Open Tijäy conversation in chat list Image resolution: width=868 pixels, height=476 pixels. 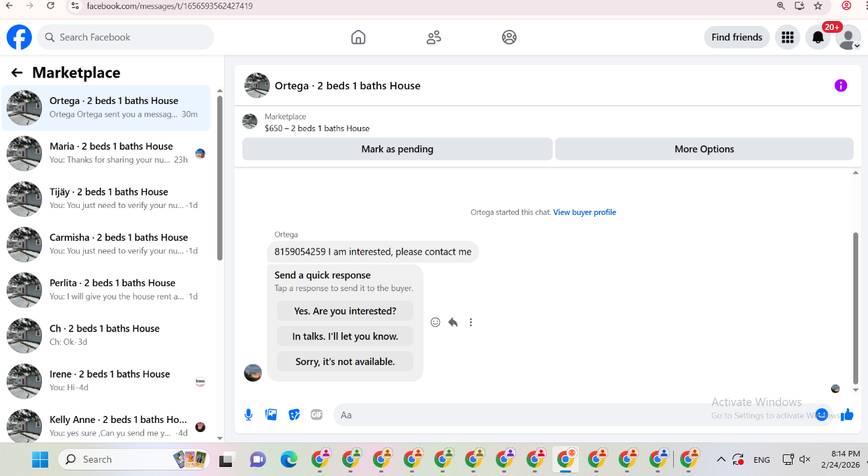pyautogui.click(x=106, y=198)
